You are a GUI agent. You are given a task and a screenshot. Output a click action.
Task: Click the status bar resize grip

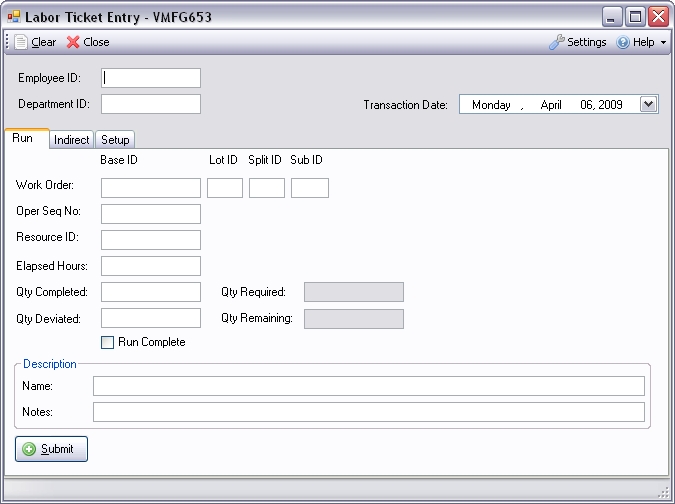(x=664, y=492)
